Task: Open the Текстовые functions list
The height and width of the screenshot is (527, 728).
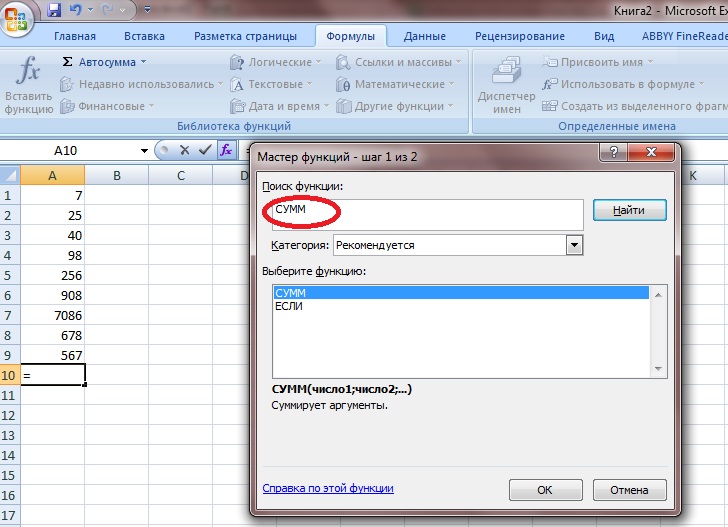Action: click(x=271, y=85)
